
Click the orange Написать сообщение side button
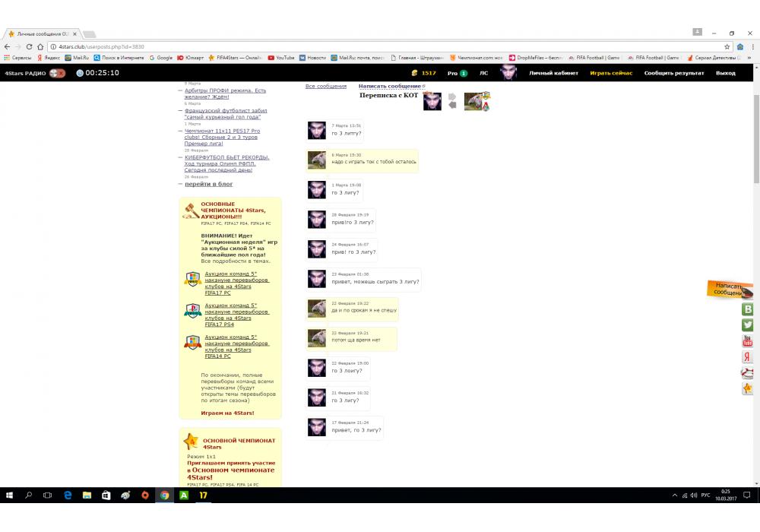(x=730, y=290)
